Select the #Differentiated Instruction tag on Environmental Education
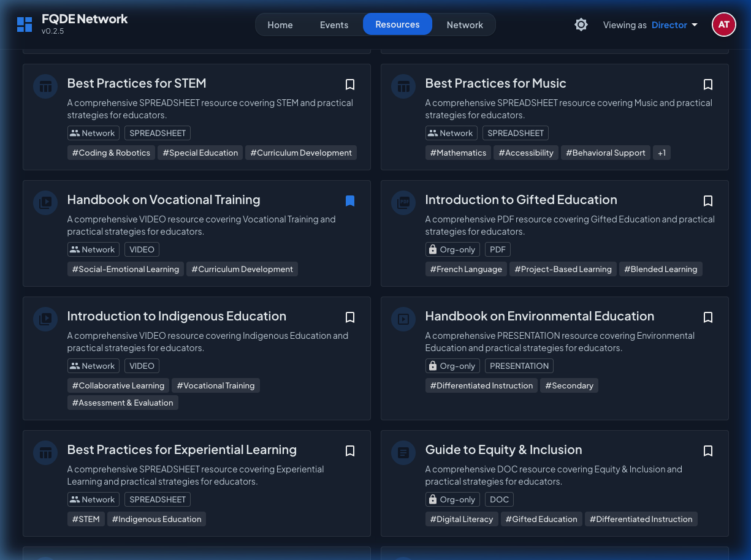The image size is (751, 560). [x=481, y=385]
